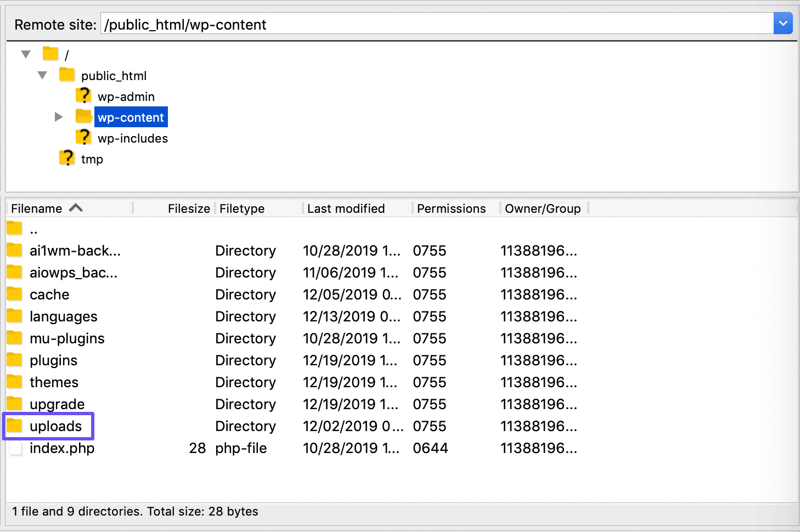Select the index.php file icon
800x532 pixels.
pos(15,448)
